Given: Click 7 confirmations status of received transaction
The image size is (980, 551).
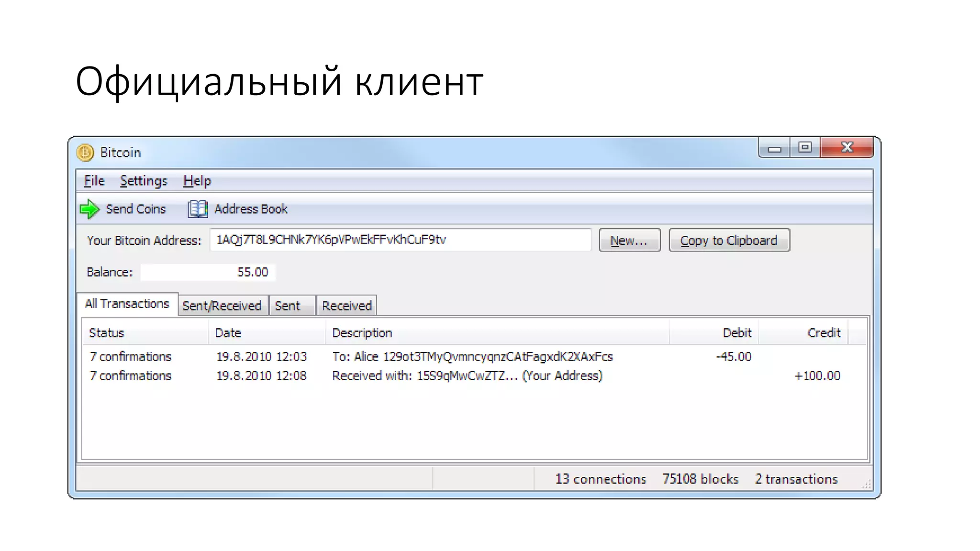Looking at the screenshot, I should 130,376.
